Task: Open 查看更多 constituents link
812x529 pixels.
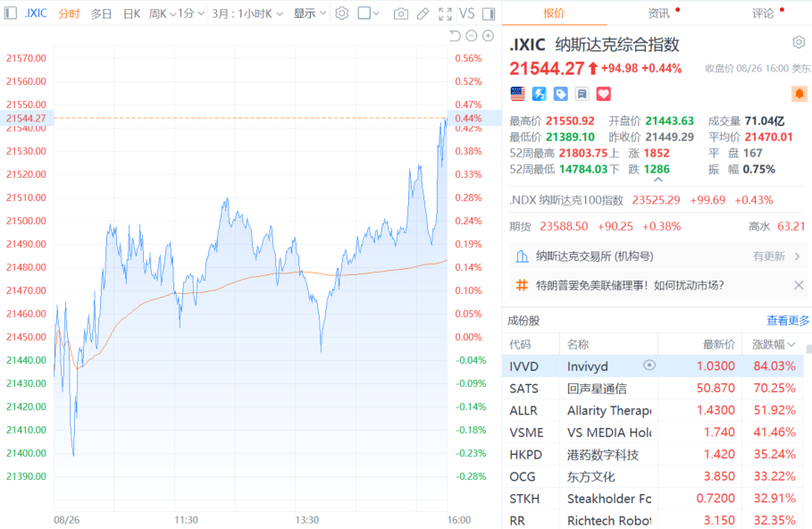Action: (x=787, y=321)
